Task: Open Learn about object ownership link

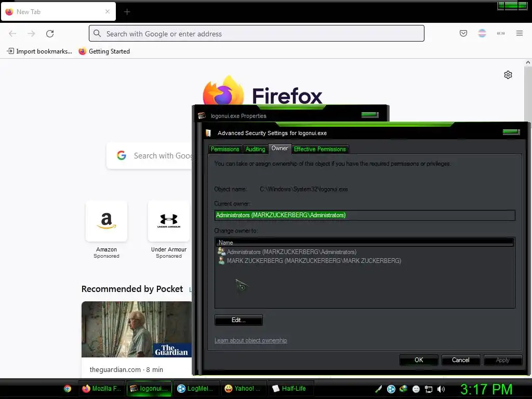Action: [x=251, y=340]
